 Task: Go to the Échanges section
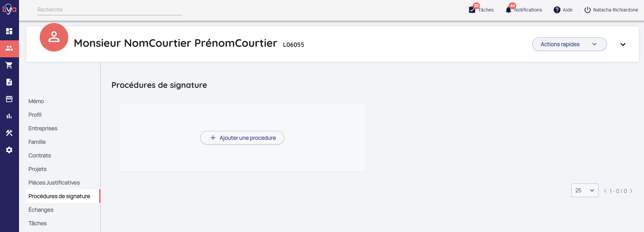41,210
